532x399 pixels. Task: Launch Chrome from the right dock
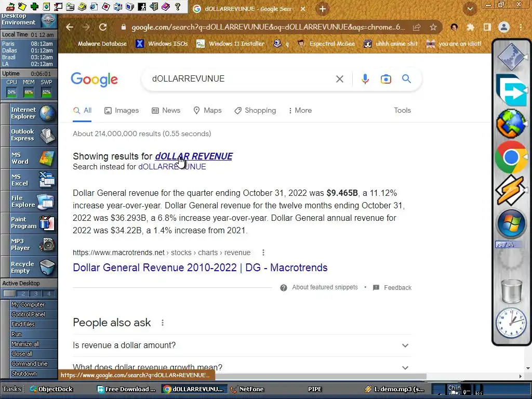[511, 157]
